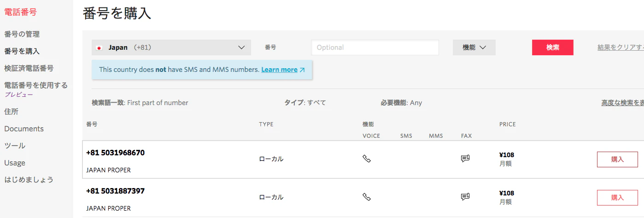Click the MMS column header

coord(436,136)
